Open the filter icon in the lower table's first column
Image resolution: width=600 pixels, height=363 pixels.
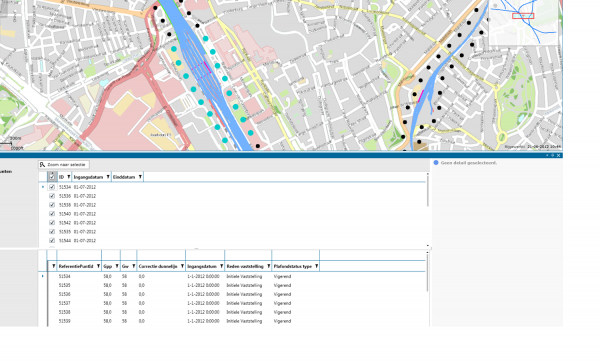(54, 266)
